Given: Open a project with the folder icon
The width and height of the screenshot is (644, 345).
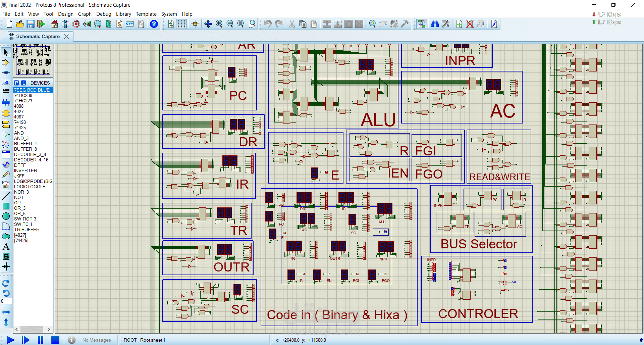Looking at the screenshot, I should (x=20, y=24).
